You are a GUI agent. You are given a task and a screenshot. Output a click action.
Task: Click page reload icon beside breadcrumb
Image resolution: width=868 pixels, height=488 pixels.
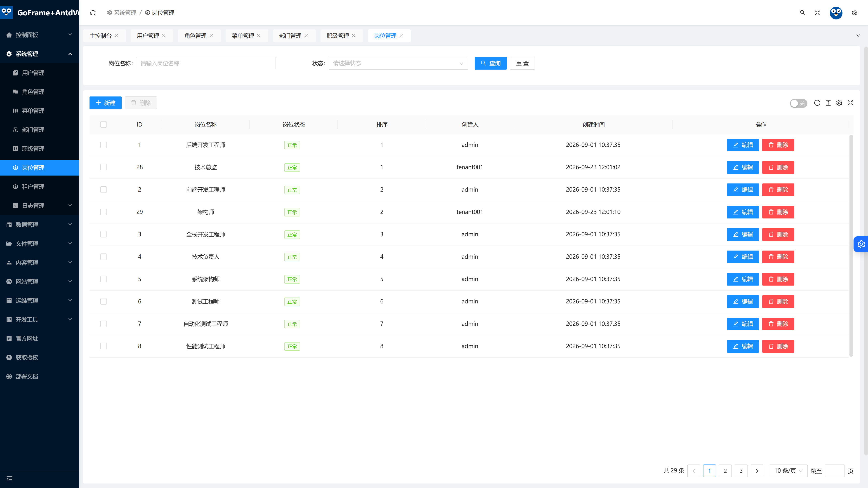93,13
